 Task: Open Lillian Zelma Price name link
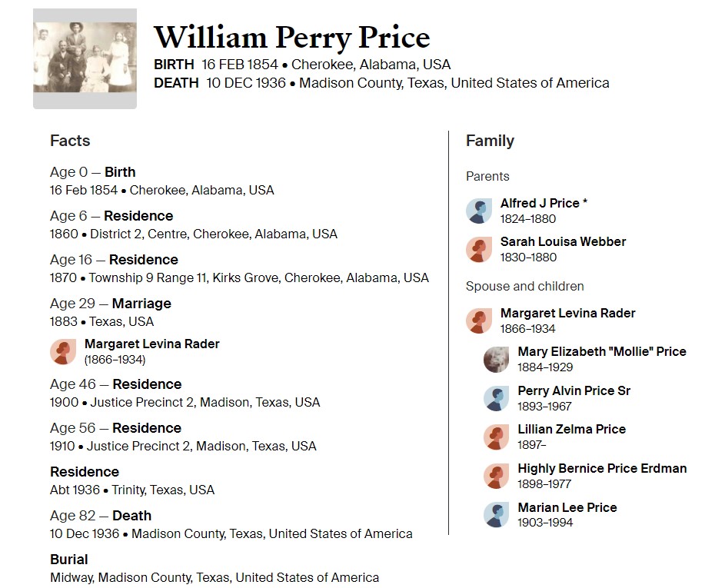[571, 430]
